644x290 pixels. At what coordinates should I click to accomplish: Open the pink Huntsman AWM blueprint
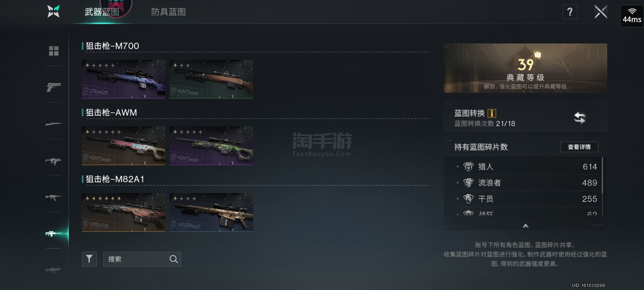click(x=124, y=146)
